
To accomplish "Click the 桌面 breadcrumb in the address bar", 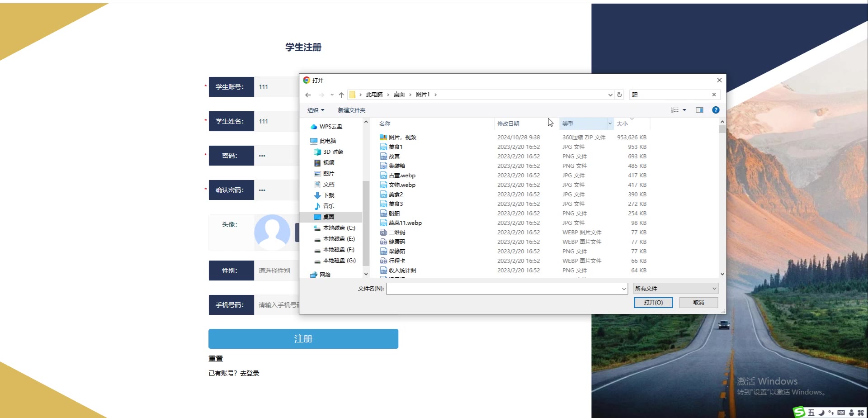I will pyautogui.click(x=399, y=95).
